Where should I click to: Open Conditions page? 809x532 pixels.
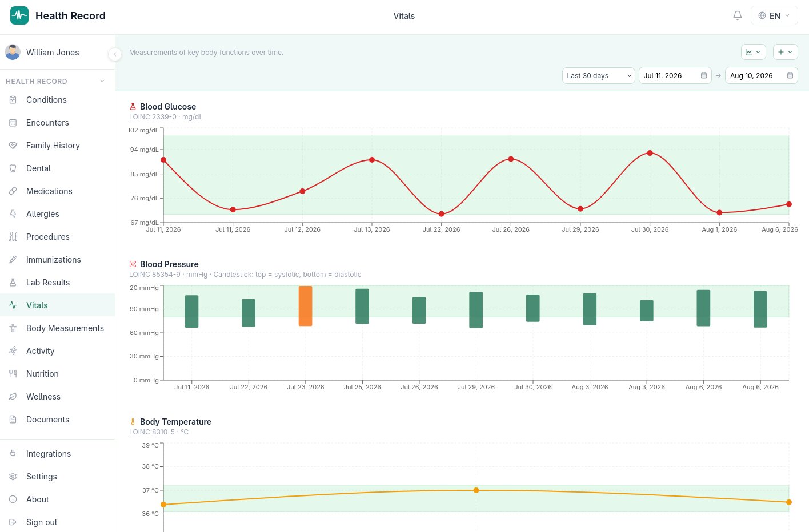click(x=57, y=100)
